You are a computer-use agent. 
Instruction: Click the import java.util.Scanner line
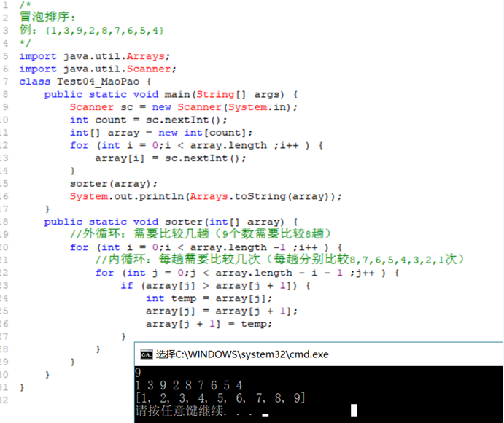click(98, 69)
